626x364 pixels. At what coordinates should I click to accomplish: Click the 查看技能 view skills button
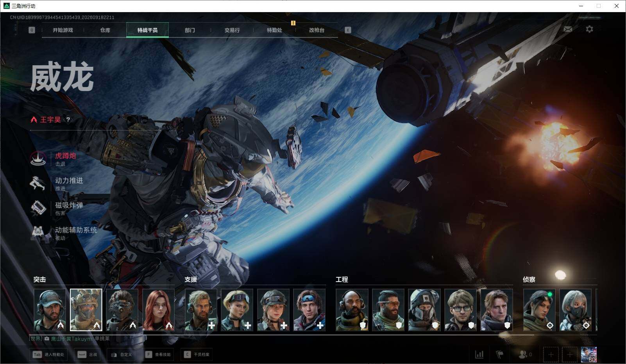pyautogui.click(x=158, y=355)
